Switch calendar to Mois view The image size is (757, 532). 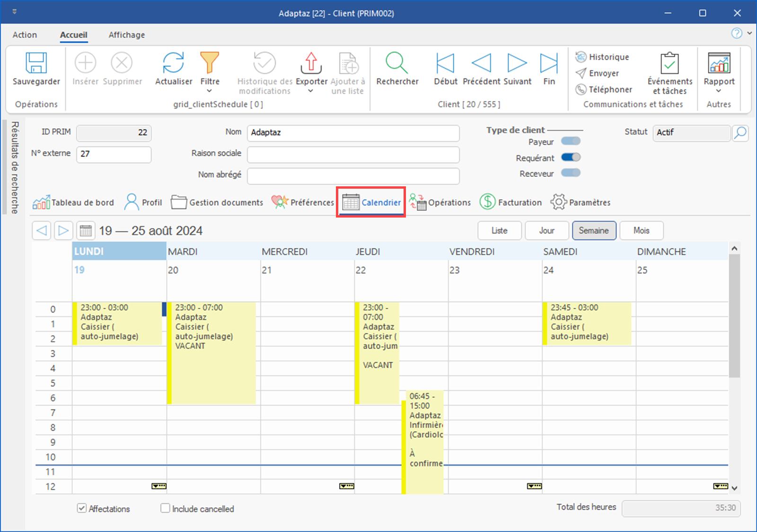click(x=641, y=231)
